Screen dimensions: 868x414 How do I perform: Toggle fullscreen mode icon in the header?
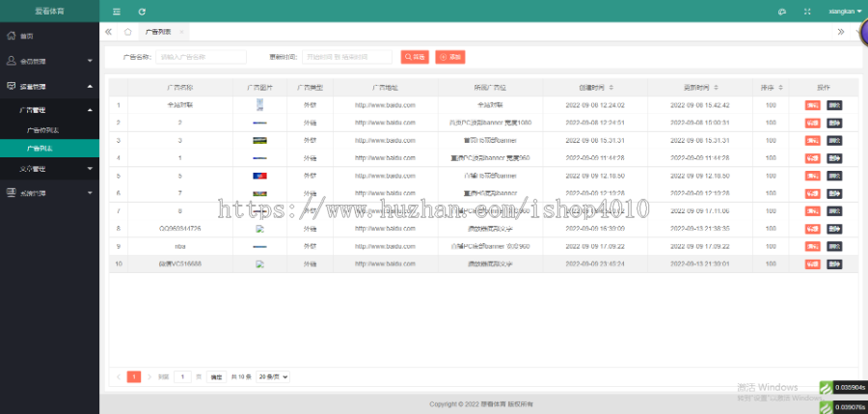(x=807, y=11)
